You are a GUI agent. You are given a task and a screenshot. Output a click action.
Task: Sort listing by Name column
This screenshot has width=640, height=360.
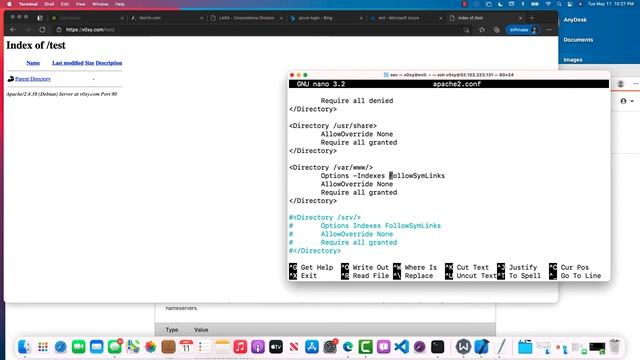point(33,63)
